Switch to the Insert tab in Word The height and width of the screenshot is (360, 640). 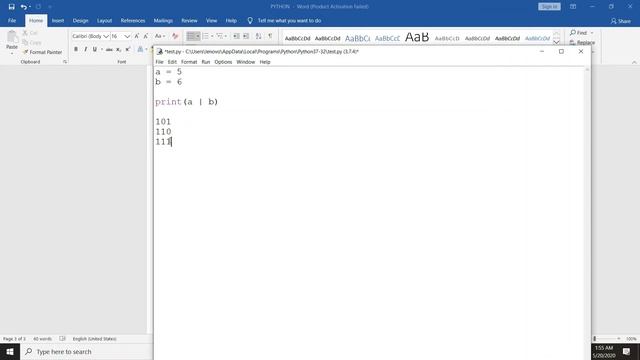tap(58, 20)
